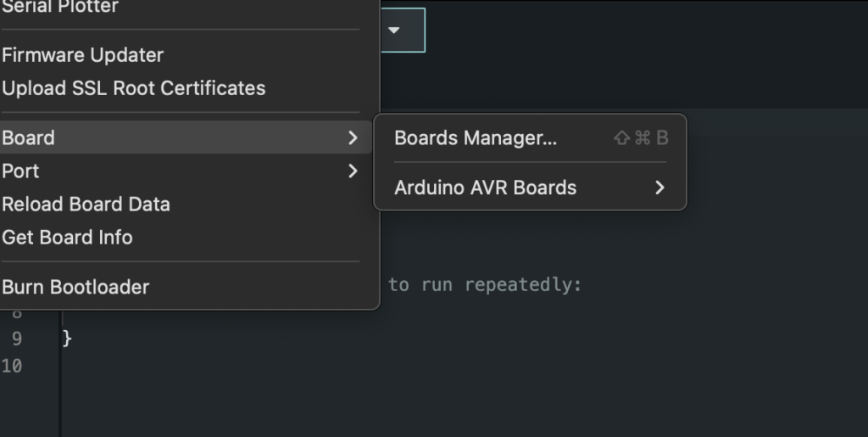Click line number 10 in gutter

point(12,366)
